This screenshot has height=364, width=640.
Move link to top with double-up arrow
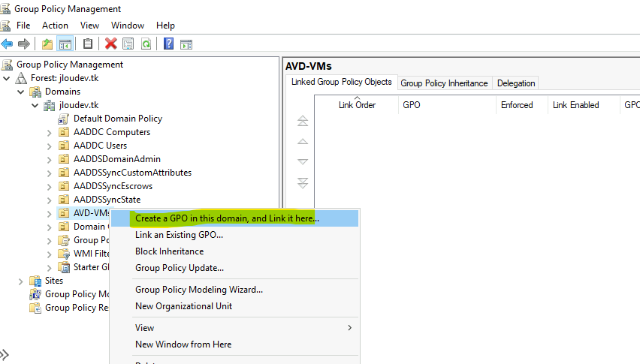303,121
